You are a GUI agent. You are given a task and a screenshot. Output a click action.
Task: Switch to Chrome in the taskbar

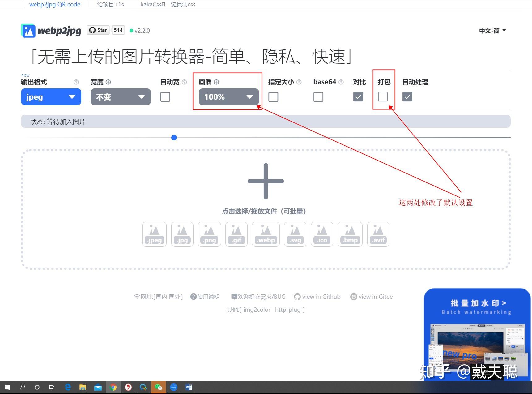[x=113, y=387]
